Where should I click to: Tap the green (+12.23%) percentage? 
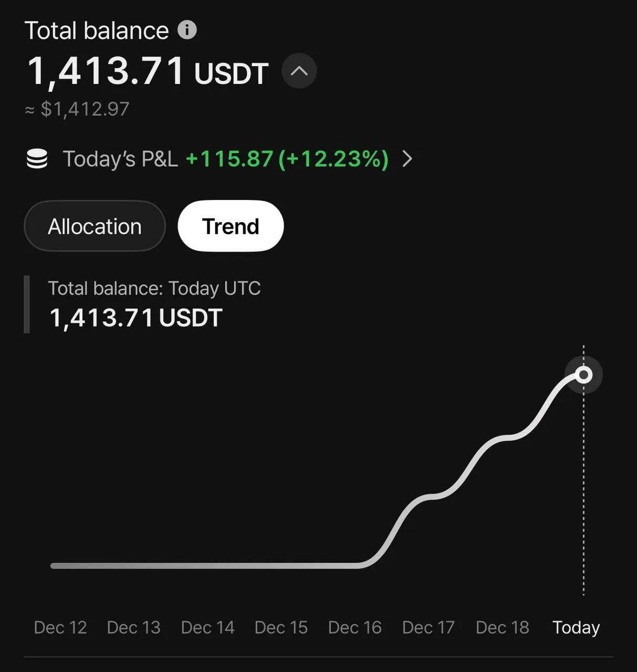point(333,159)
